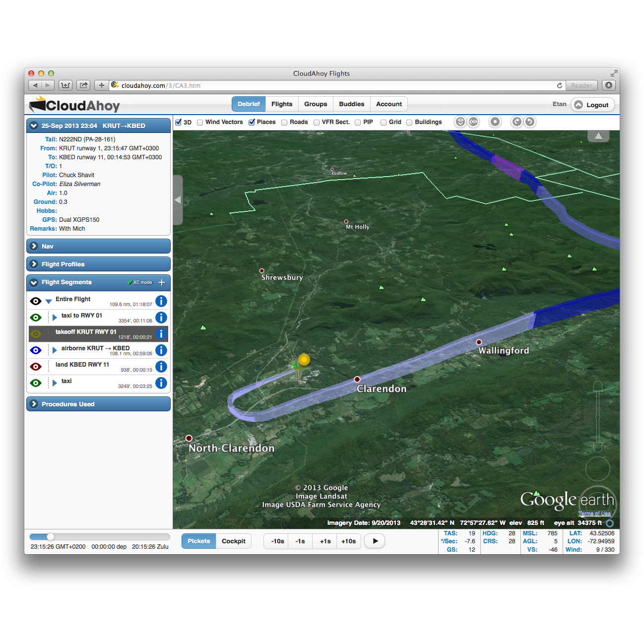Open info for taxi to RWY 01
Image resolution: width=644 pixels, height=644 pixels.
tap(161, 318)
